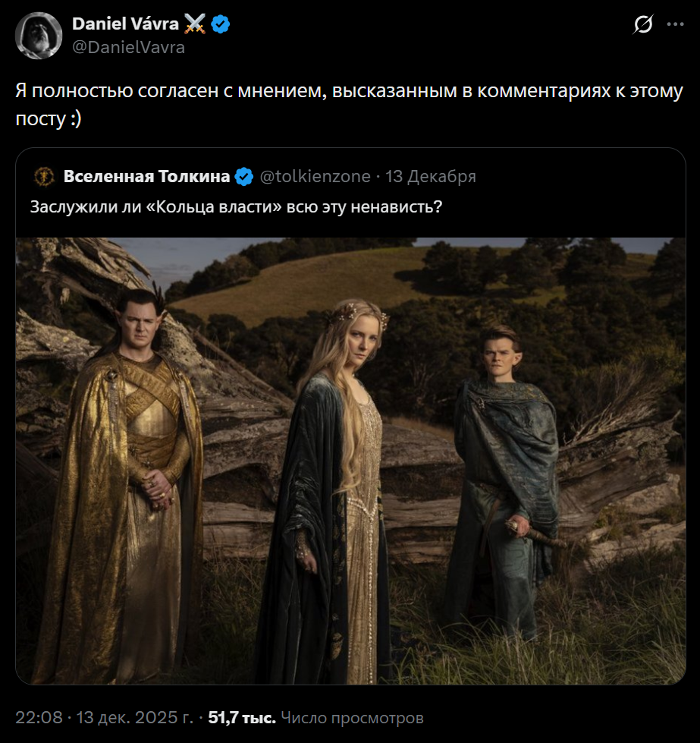Click the quoted text about «Кольца власти»

[236, 206]
